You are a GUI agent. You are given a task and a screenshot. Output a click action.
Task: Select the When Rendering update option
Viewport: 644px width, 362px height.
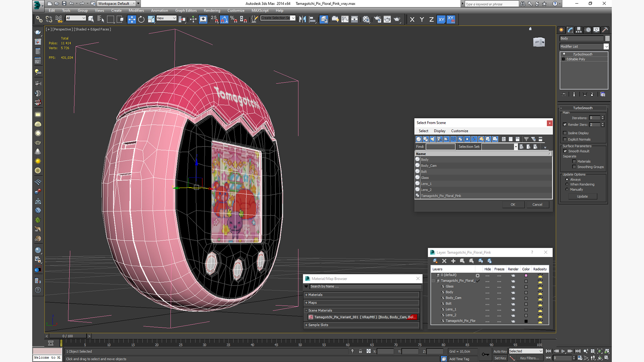pyautogui.click(x=567, y=184)
